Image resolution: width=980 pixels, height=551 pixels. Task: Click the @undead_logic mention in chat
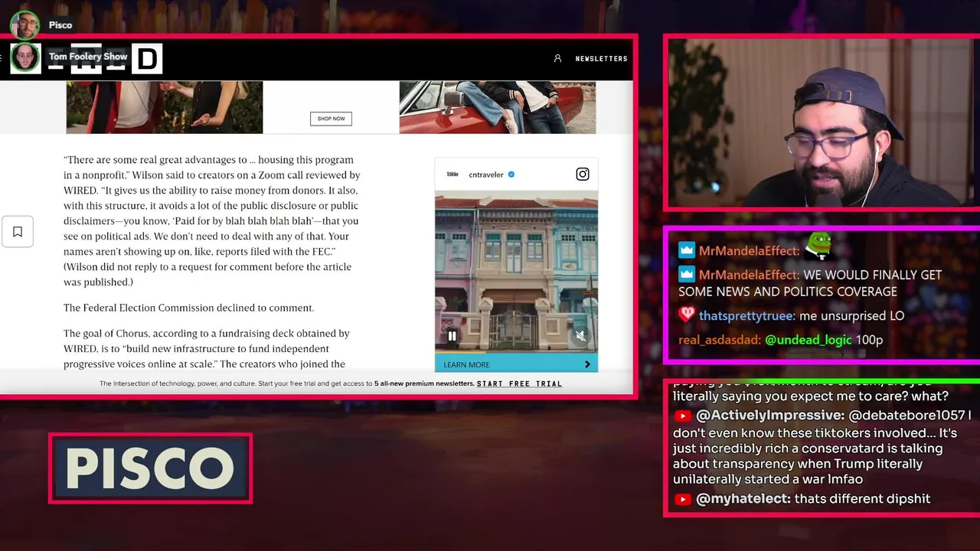[x=808, y=340]
